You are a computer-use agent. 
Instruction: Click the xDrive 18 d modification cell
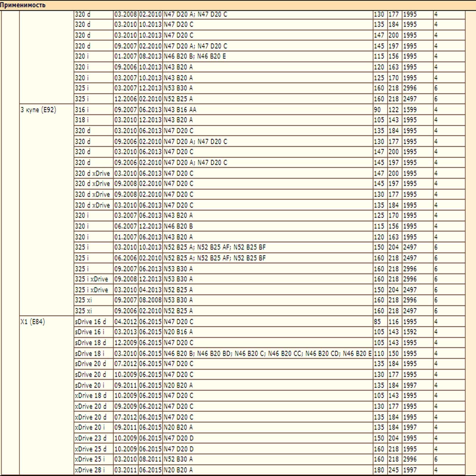[x=90, y=395]
